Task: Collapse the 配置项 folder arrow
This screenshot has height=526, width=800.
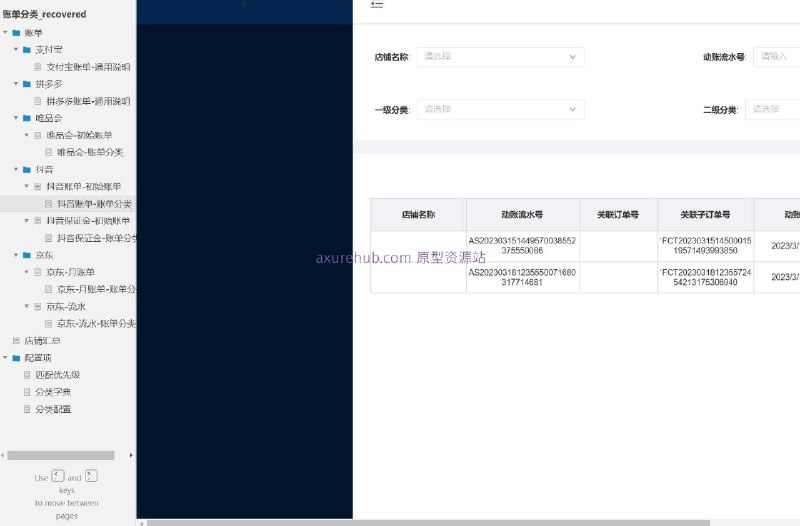Action: pos(6,358)
